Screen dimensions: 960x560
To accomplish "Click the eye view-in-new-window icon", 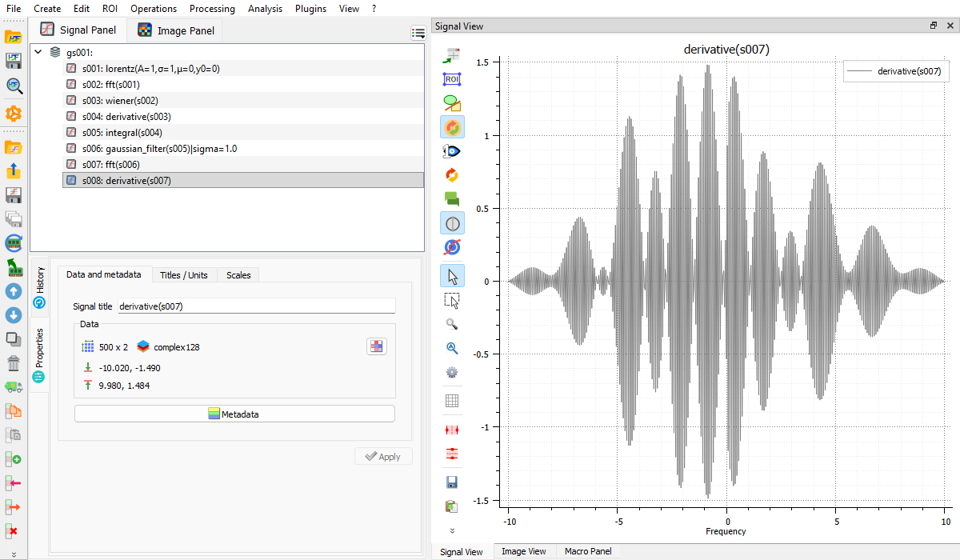I will pyautogui.click(x=452, y=150).
